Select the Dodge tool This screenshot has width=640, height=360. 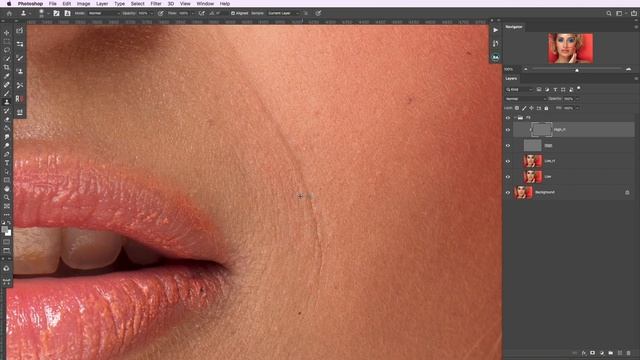(7, 145)
